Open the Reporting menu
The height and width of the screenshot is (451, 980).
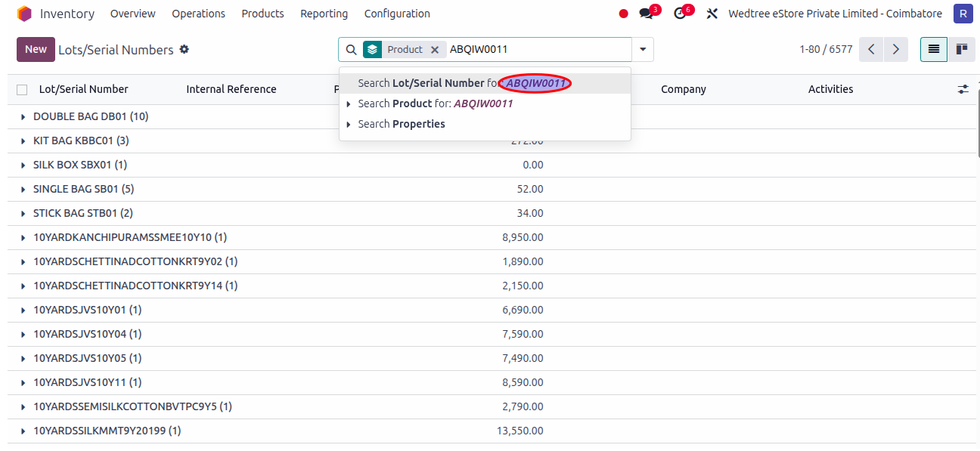click(x=324, y=14)
